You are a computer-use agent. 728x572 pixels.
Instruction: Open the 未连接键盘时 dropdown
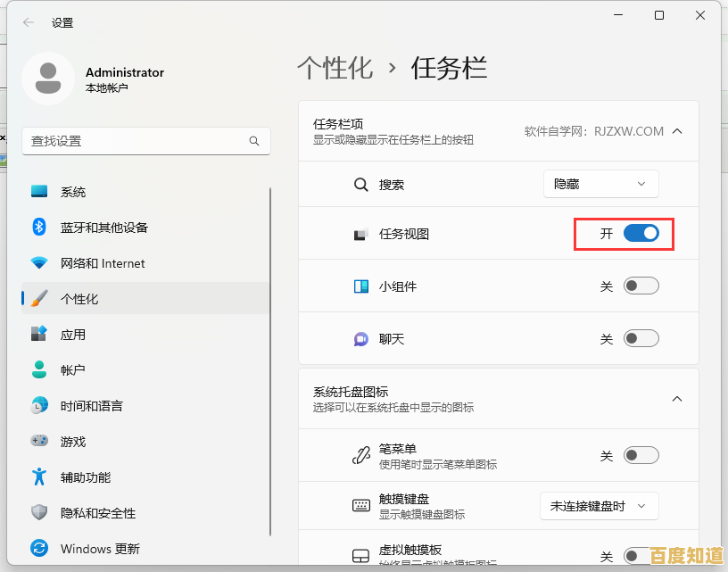tap(599, 506)
